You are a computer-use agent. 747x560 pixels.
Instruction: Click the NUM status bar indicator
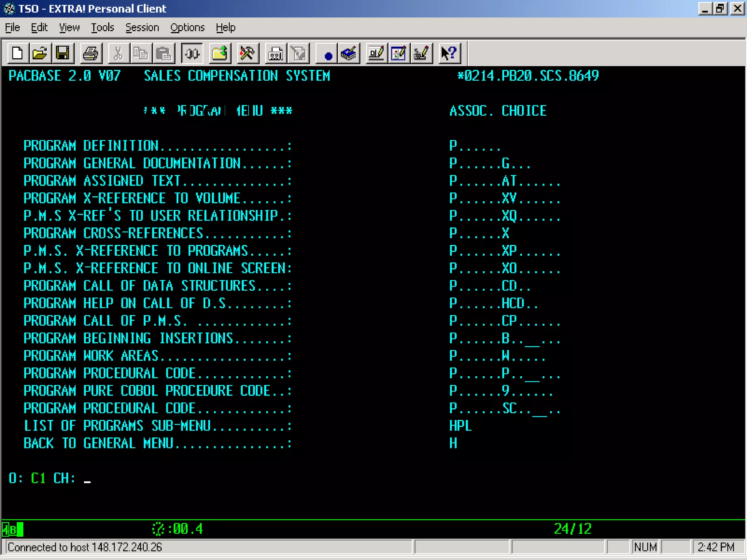[x=645, y=548]
